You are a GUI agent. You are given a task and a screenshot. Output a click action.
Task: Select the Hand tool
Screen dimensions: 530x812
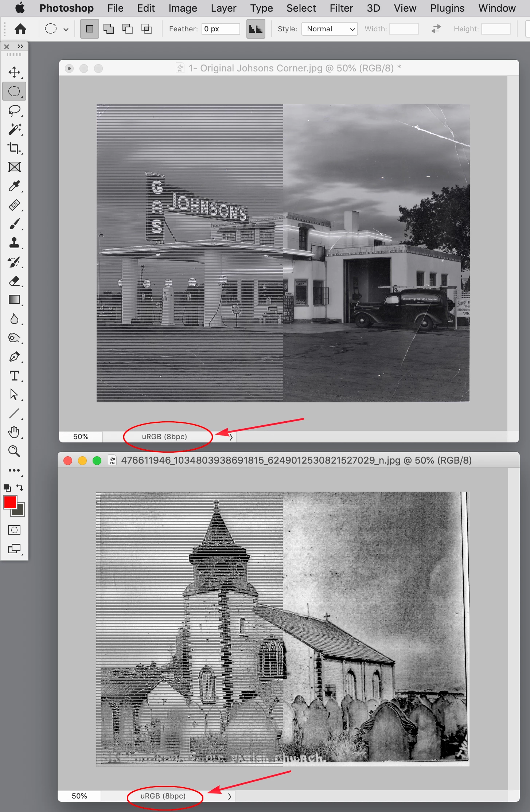click(14, 432)
